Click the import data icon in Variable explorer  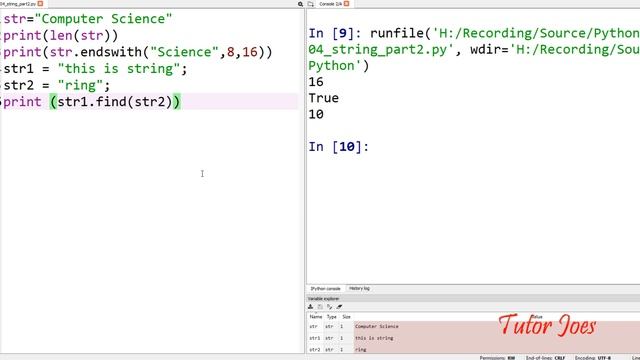click(311, 307)
